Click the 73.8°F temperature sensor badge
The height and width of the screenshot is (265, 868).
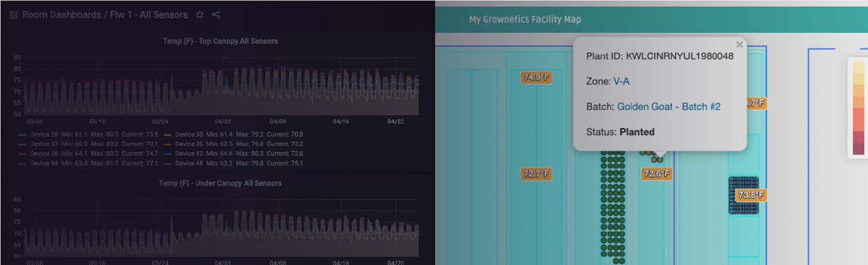pos(750,195)
